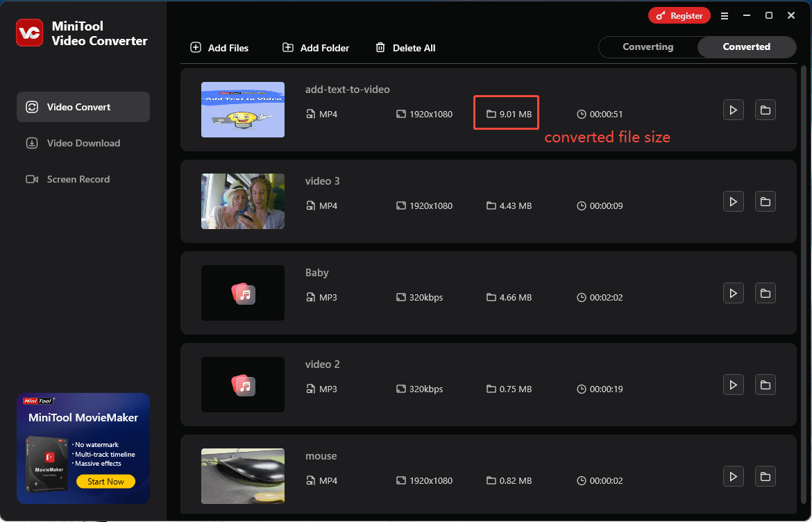The height and width of the screenshot is (522, 812).
Task: Click the file name add-text-to-video
Action: point(348,90)
